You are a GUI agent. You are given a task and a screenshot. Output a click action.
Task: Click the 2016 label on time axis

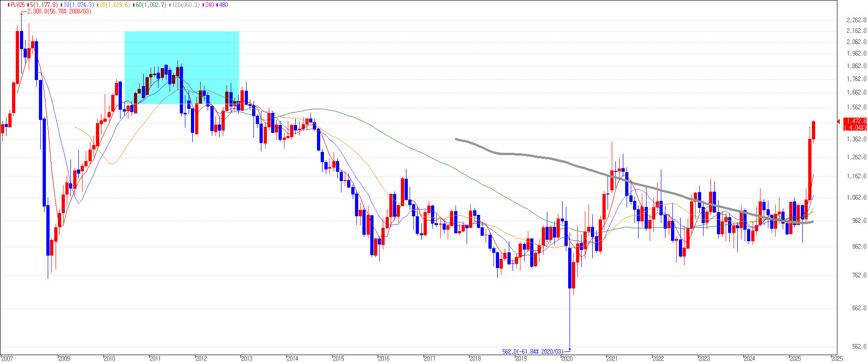click(384, 358)
